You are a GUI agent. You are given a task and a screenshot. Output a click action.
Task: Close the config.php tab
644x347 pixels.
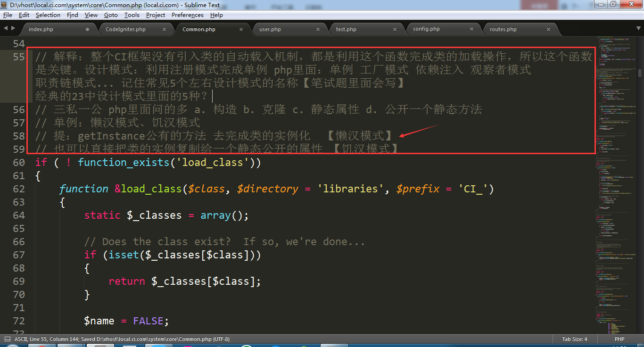click(x=471, y=29)
